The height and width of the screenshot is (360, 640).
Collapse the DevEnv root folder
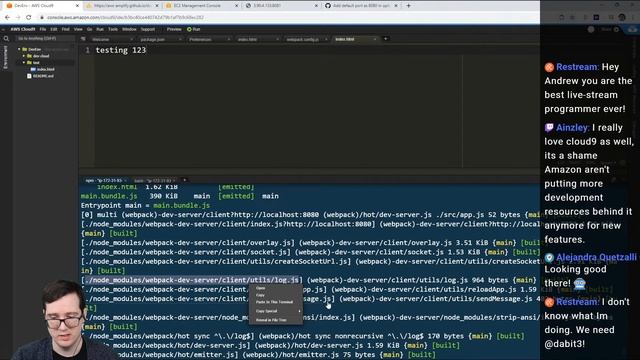coord(19,49)
